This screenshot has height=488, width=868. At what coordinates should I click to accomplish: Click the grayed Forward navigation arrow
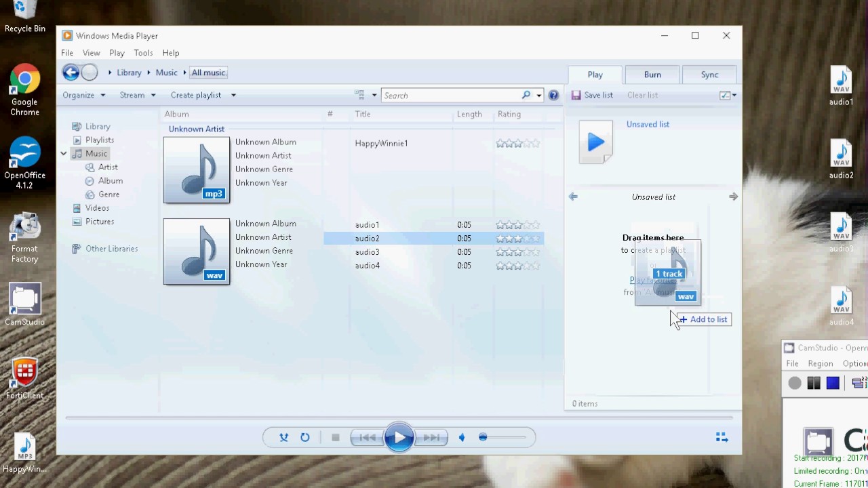(x=90, y=73)
